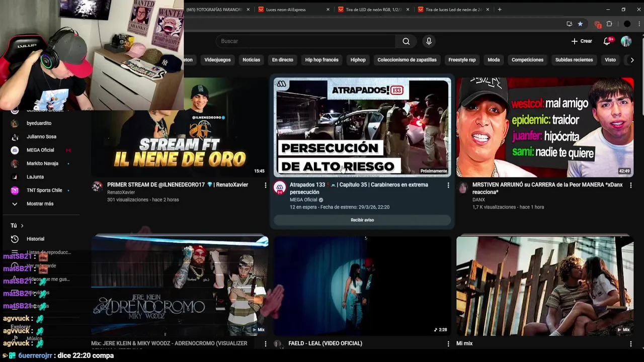Open Mi mix thumbnail

545,285
